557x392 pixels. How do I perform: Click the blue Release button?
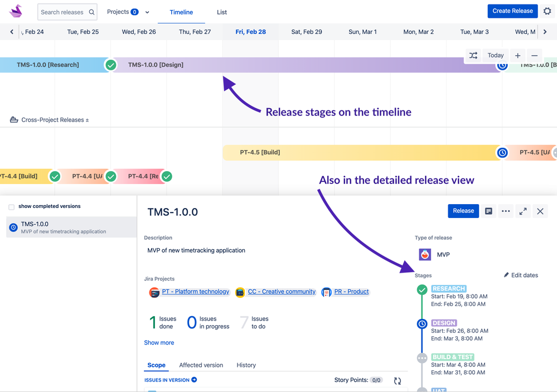coord(463,211)
